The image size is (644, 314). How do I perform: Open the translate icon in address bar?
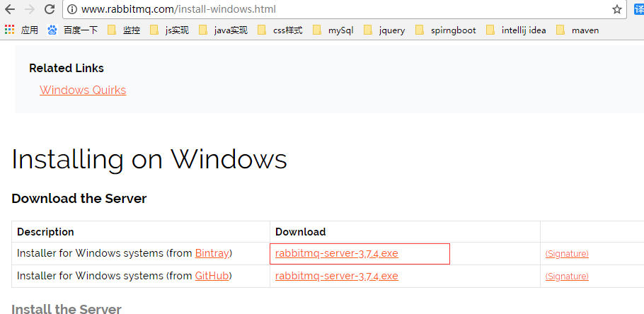639,9
